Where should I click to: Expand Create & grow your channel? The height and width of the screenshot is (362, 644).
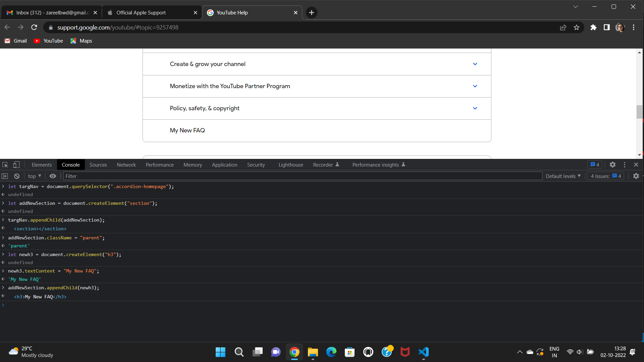click(x=317, y=64)
